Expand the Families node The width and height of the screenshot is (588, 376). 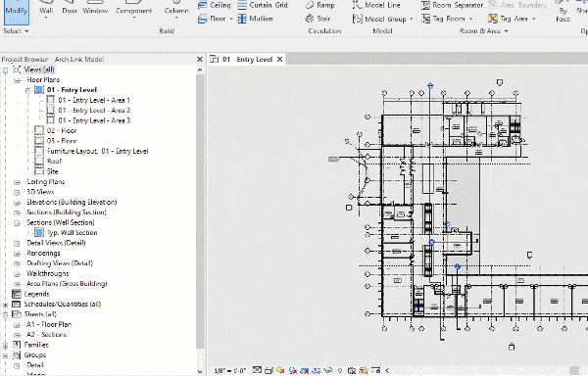pos(5,346)
